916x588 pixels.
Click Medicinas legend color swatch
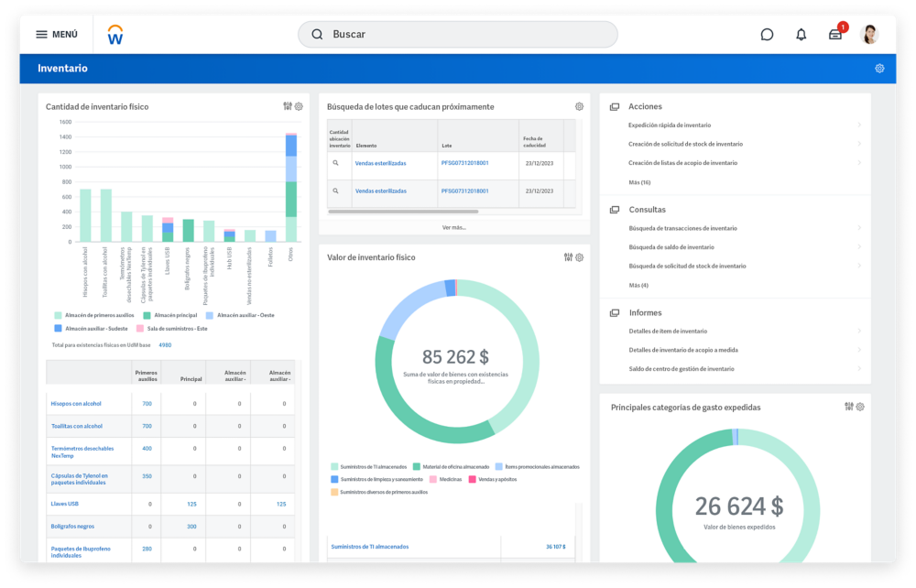tap(433, 479)
